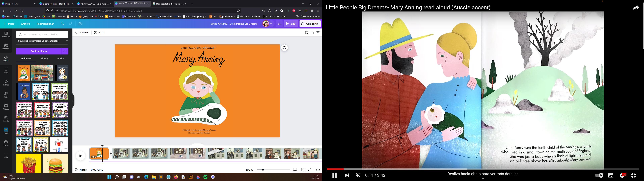Enter fullscreen mode in Canva editor

[x=310, y=170]
